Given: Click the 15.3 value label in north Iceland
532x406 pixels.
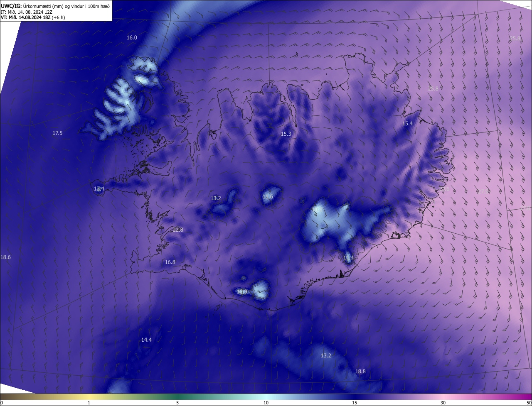Looking at the screenshot, I should coord(286,134).
